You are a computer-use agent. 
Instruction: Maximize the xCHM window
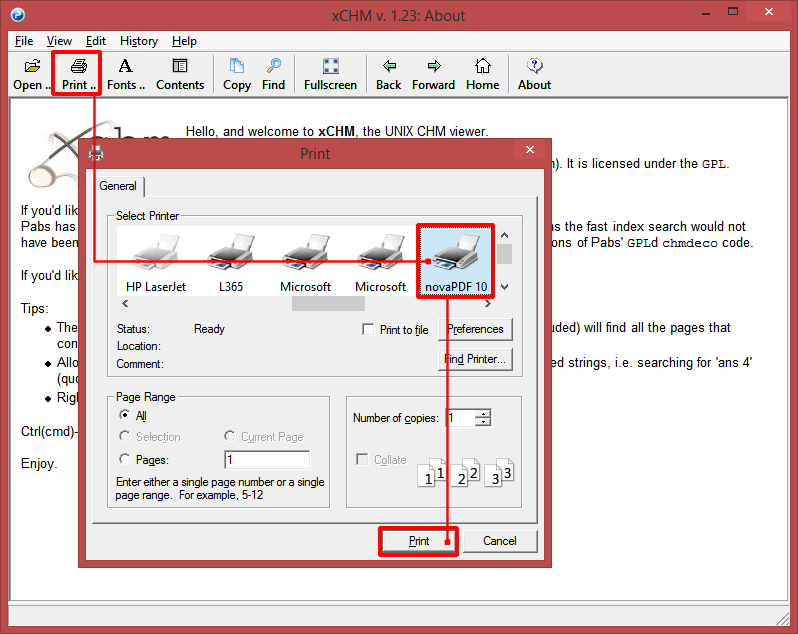[733, 12]
